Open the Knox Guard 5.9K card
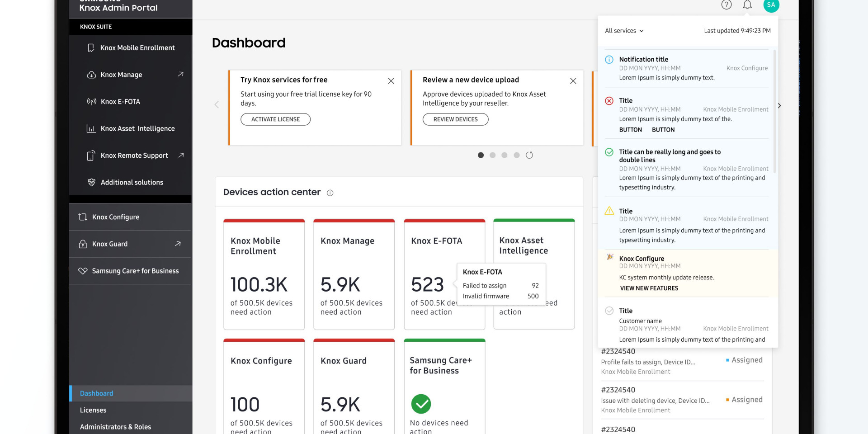Screen dimensions: 868x434 pyautogui.click(x=354, y=387)
